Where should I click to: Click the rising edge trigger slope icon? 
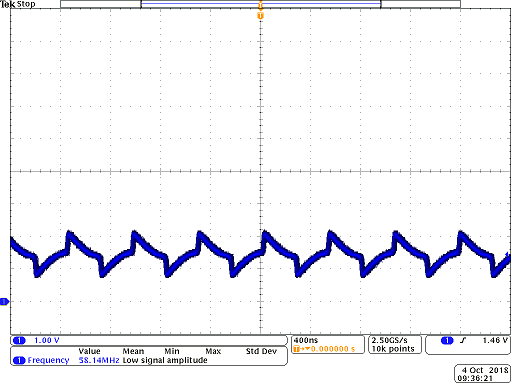pyautogui.click(x=463, y=340)
